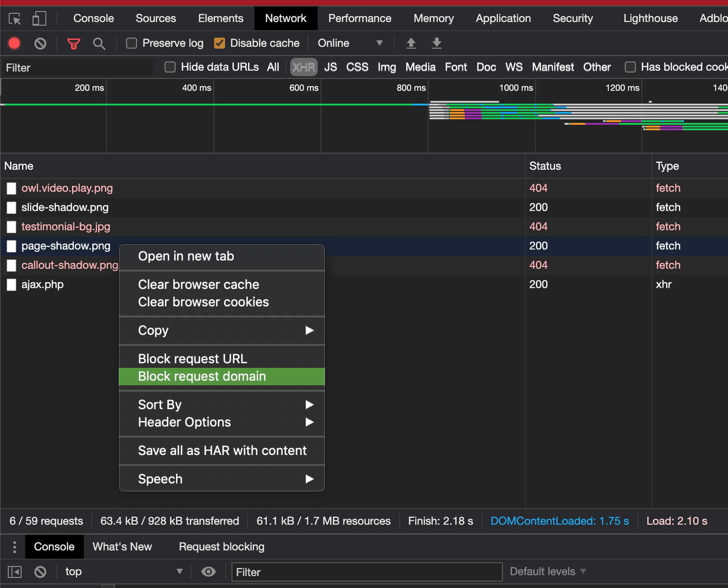
Task: Expand the Sort By submenu
Action: coord(222,405)
